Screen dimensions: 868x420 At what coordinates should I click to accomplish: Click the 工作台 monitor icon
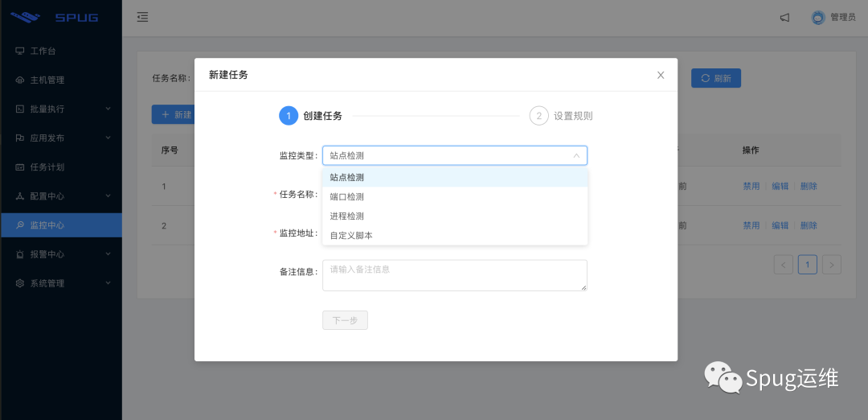pos(20,51)
